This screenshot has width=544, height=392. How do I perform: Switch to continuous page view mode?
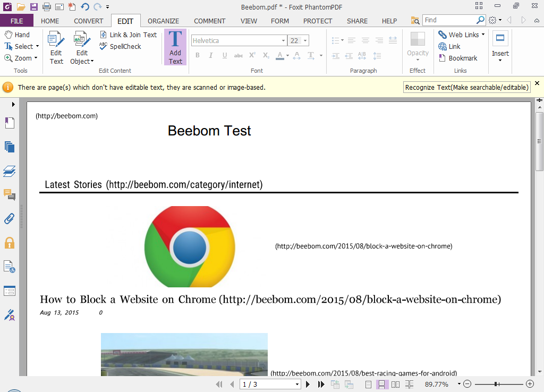(x=381, y=384)
